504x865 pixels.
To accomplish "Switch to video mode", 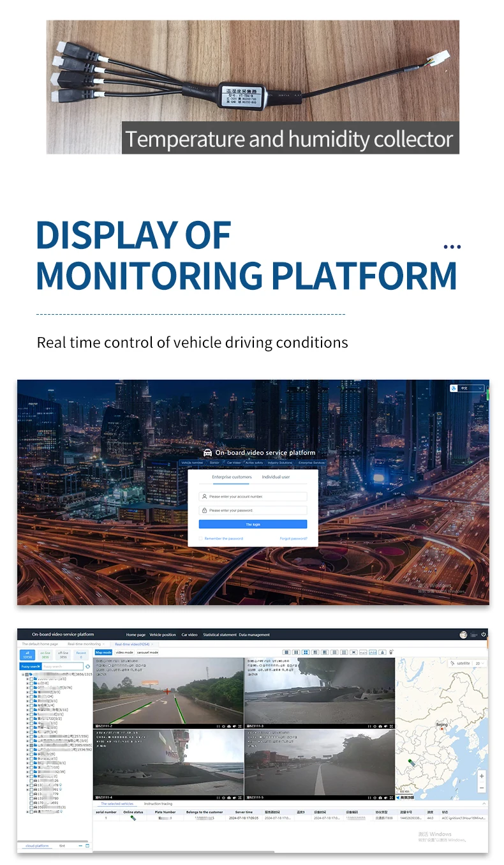I will coord(124,652).
